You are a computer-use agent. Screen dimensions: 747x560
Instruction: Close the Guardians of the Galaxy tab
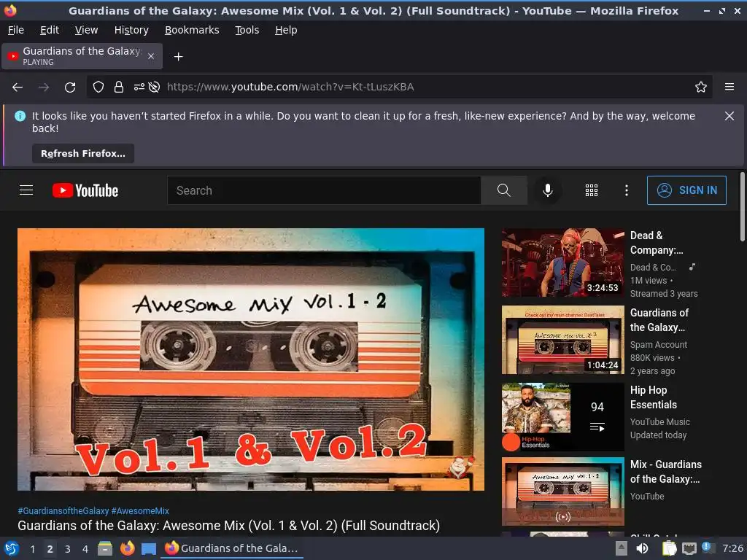150,56
